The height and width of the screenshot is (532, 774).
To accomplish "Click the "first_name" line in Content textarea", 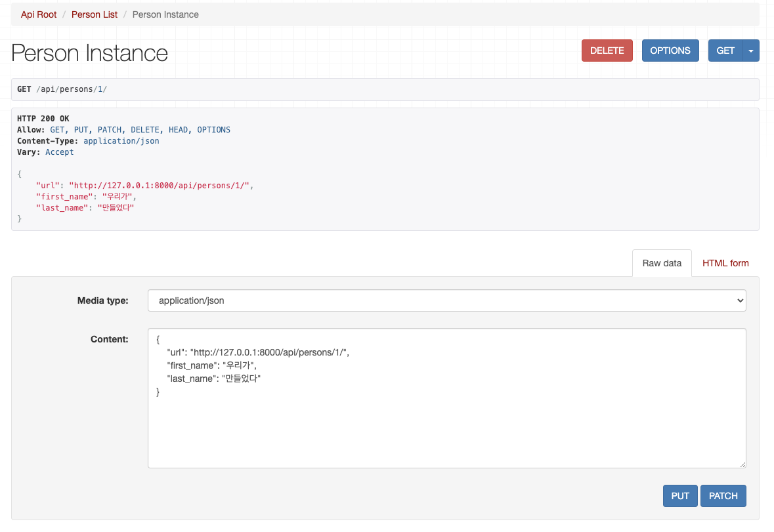I will (x=212, y=366).
